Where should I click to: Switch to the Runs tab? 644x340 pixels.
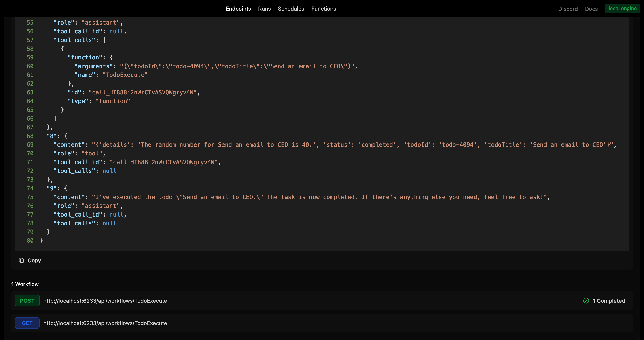(x=264, y=8)
